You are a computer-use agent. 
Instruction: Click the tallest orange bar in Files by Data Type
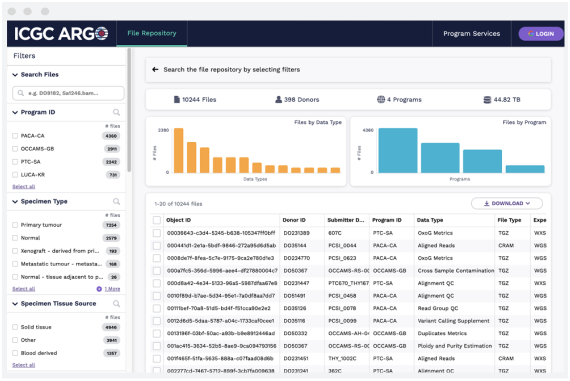(178, 151)
